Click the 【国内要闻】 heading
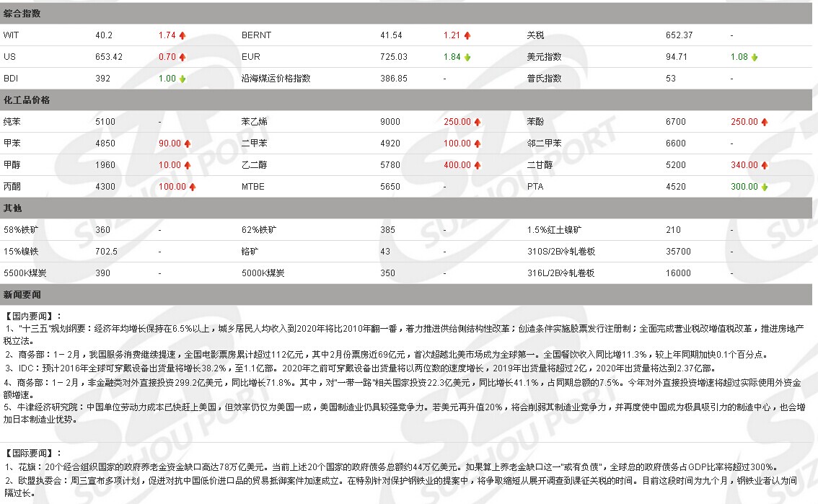This screenshot has height=504, width=818. pyautogui.click(x=33, y=316)
